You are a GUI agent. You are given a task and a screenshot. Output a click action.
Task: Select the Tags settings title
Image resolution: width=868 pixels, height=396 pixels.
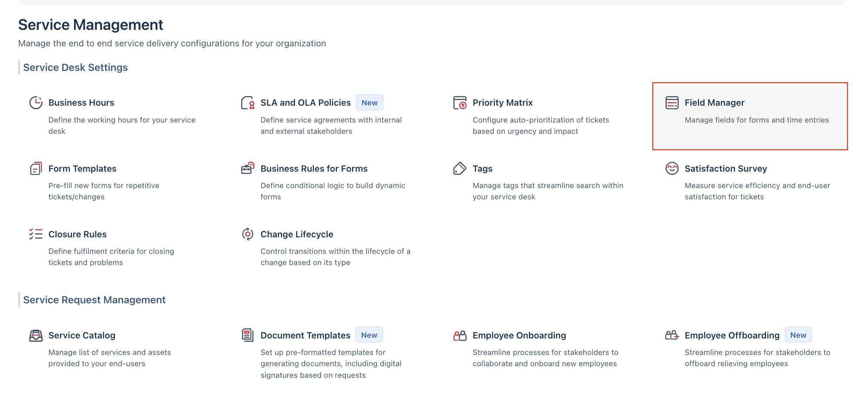coord(483,169)
